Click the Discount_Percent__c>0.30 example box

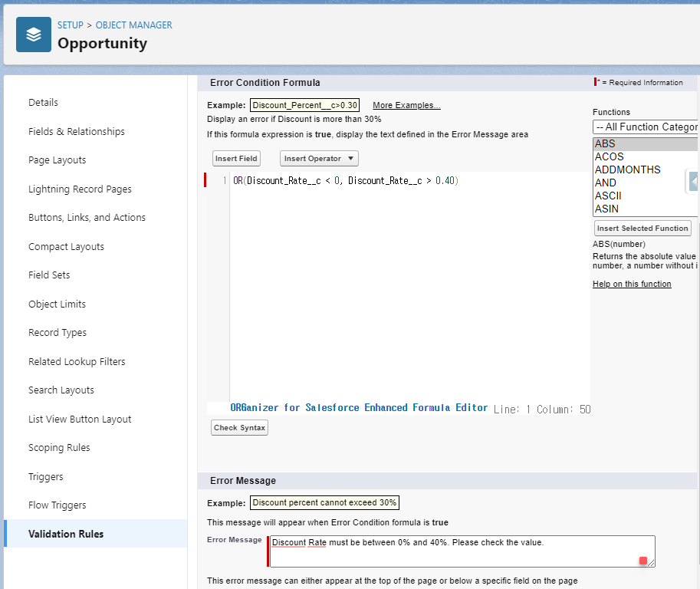304,105
